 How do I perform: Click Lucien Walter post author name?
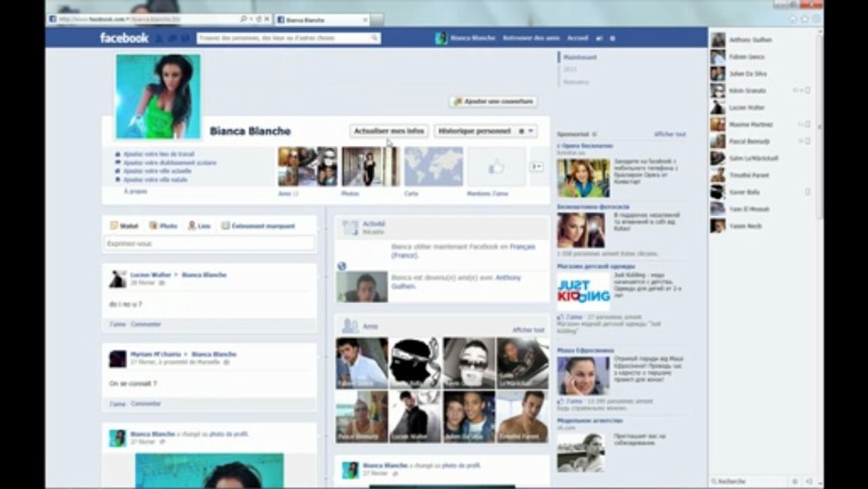(151, 275)
